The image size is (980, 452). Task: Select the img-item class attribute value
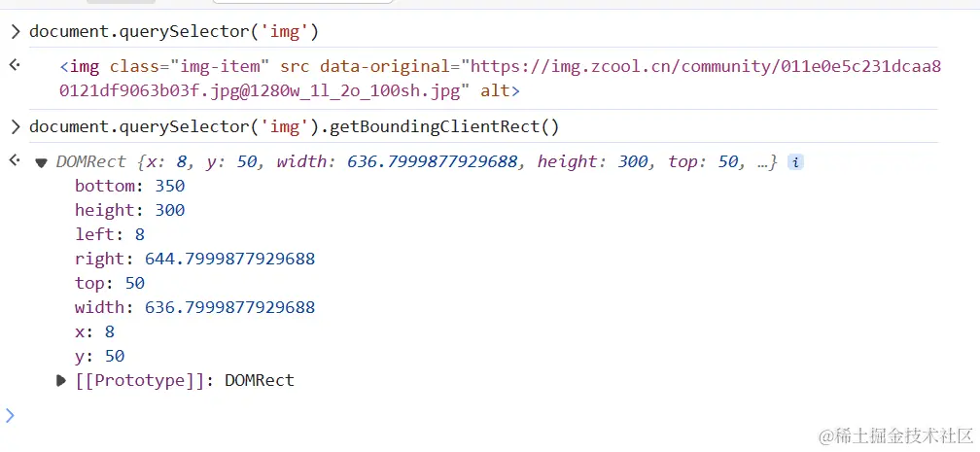pyautogui.click(x=225, y=66)
